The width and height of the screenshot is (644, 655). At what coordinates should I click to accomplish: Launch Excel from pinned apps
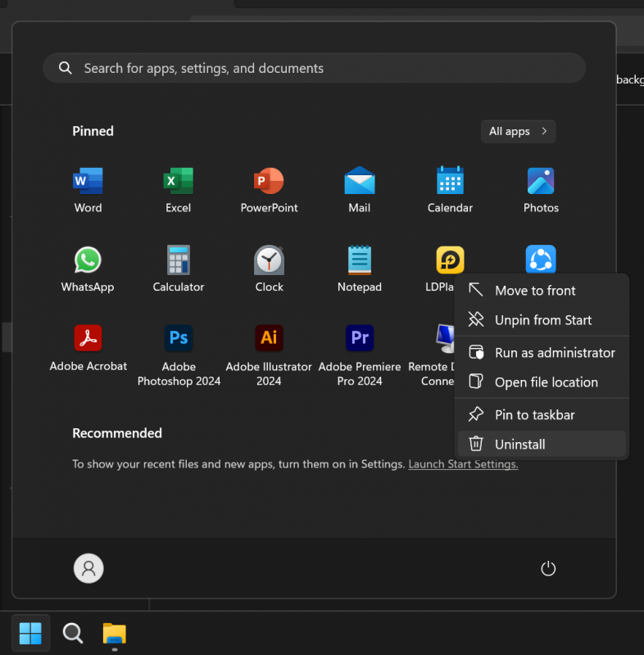point(179,190)
